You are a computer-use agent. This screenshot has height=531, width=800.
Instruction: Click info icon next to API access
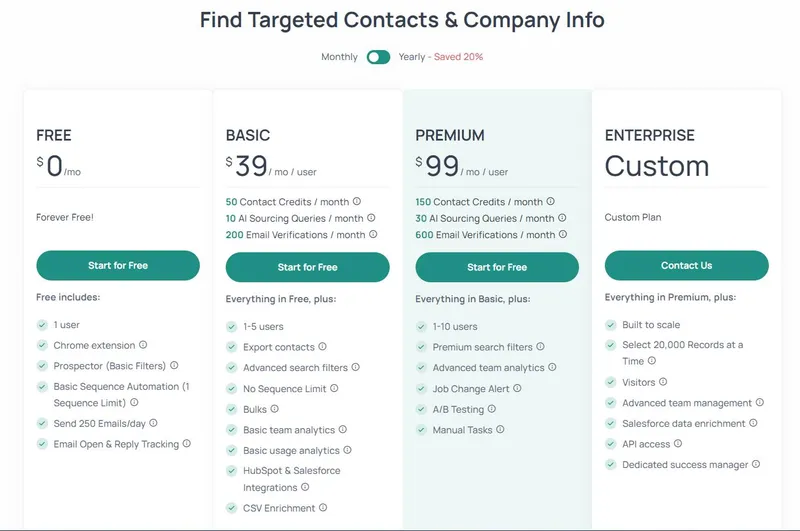point(678,443)
